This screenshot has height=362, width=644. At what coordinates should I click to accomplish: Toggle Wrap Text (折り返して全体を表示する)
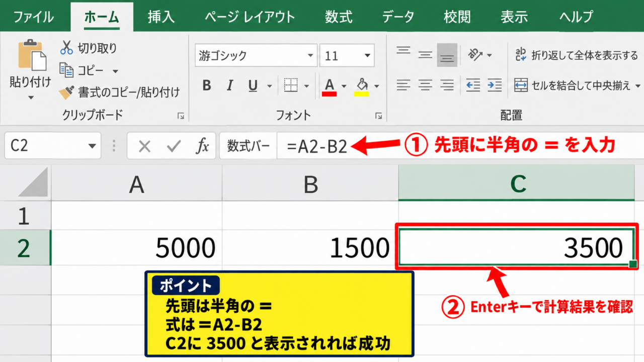pyautogui.click(x=576, y=55)
